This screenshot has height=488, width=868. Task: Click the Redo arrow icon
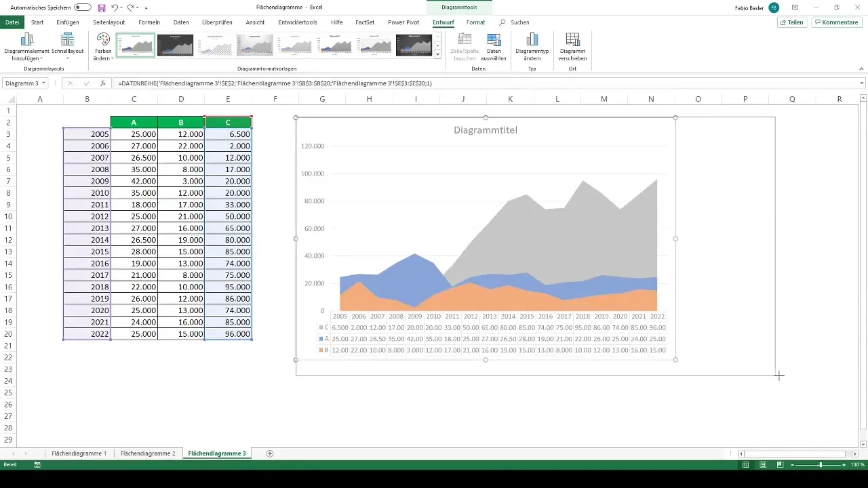click(x=130, y=7)
